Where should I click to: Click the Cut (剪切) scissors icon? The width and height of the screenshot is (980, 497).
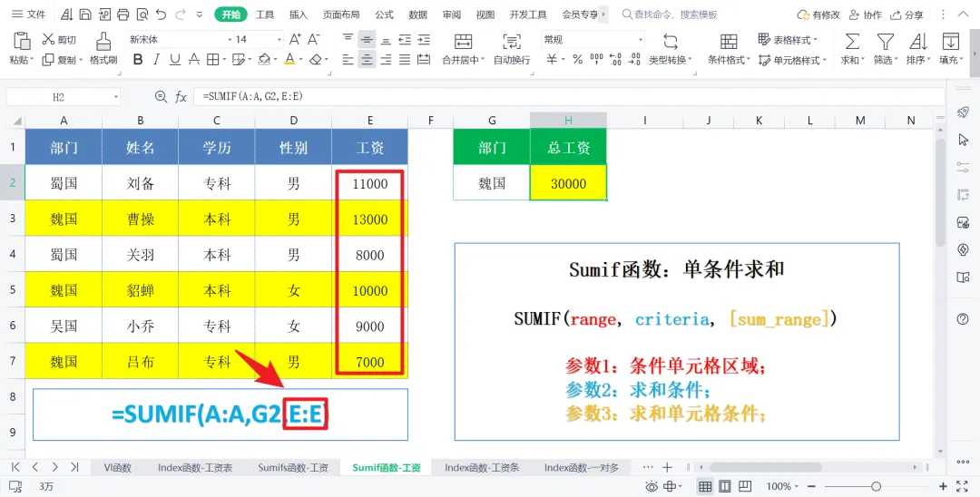click(x=48, y=39)
